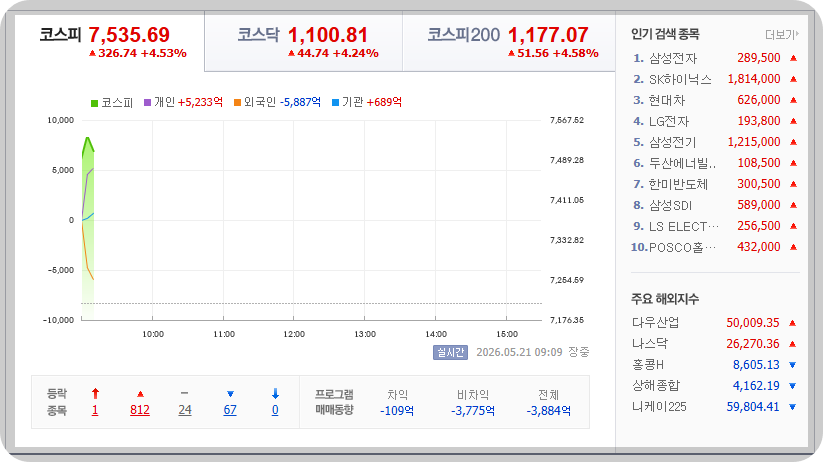823x462 pixels.
Task: Click the 프로그램 매매동향 label
Action: pos(334,402)
